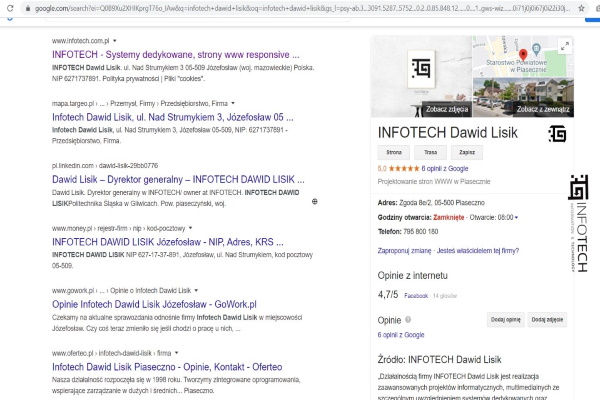Viewport: 600px width, 400px height.
Task: Open the INFOTECH logo next to business name
Action: pyautogui.click(x=557, y=134)
